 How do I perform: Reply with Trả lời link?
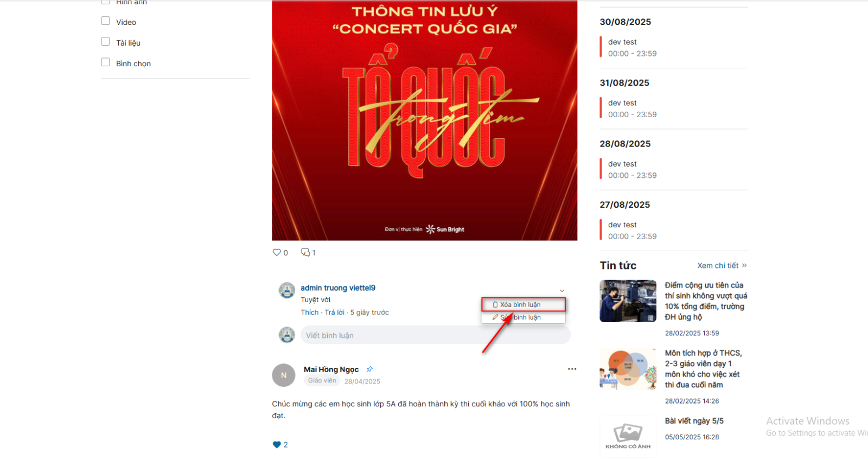tap(334, 312)
